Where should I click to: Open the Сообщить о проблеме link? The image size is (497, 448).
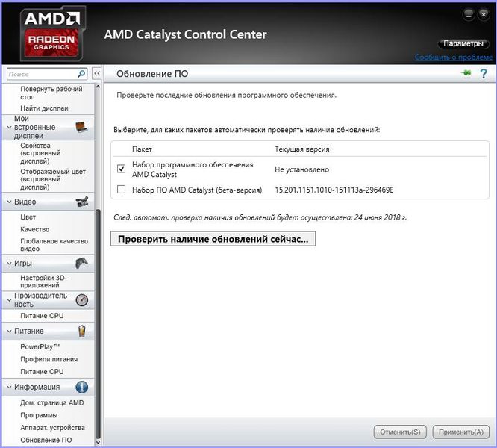454,57
